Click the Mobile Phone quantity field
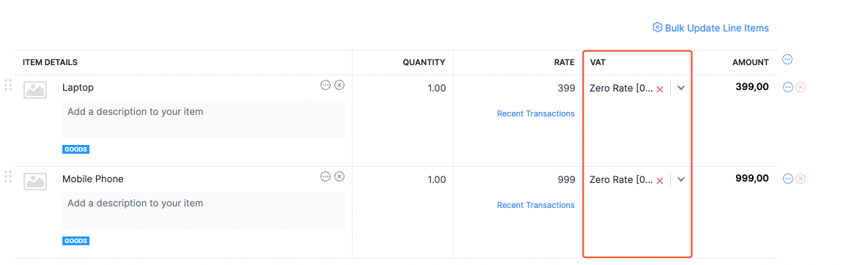Viewport: 868px width, 265px height. click(402, 179)
